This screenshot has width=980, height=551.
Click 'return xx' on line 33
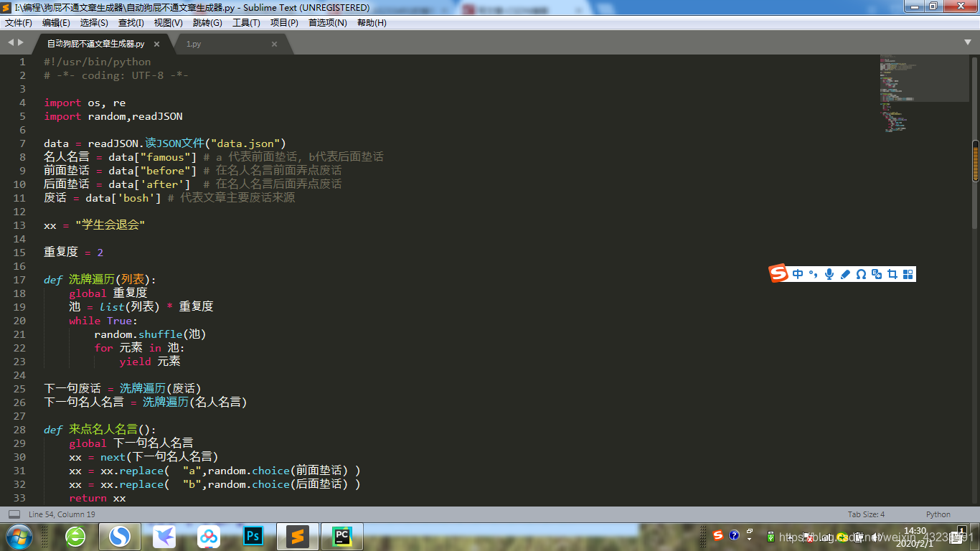click(98, 498)
